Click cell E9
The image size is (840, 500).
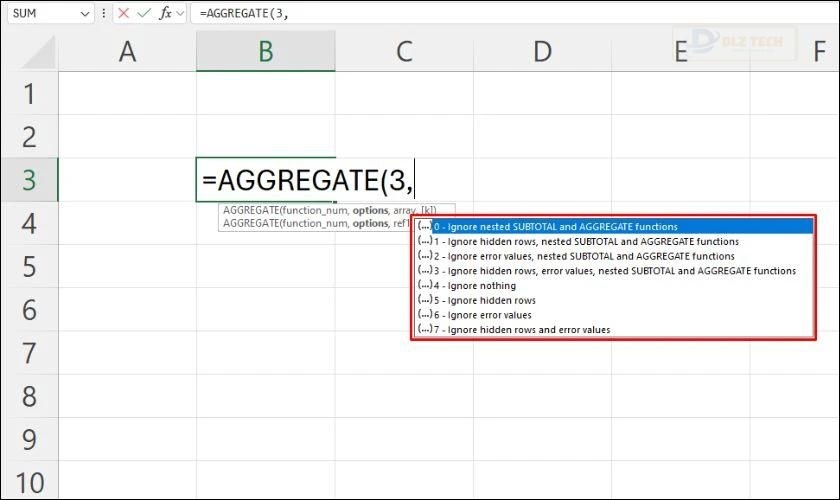coord(680,439)
